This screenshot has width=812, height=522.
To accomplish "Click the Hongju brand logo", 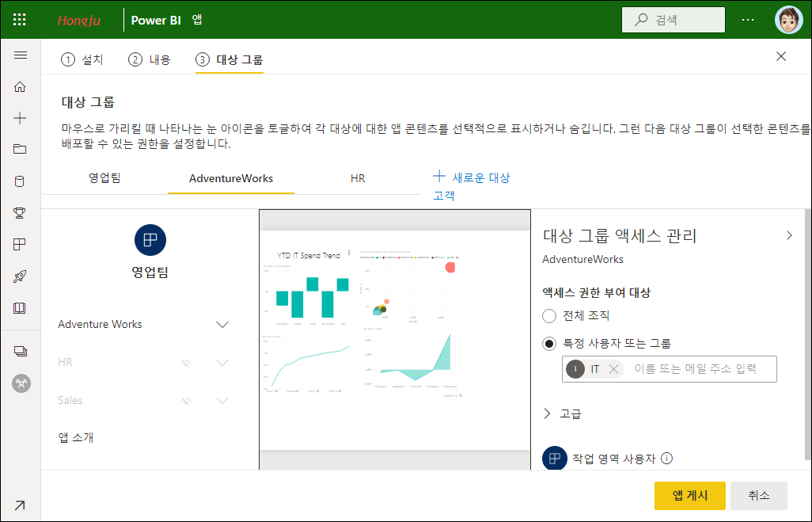I will [78, 21].
